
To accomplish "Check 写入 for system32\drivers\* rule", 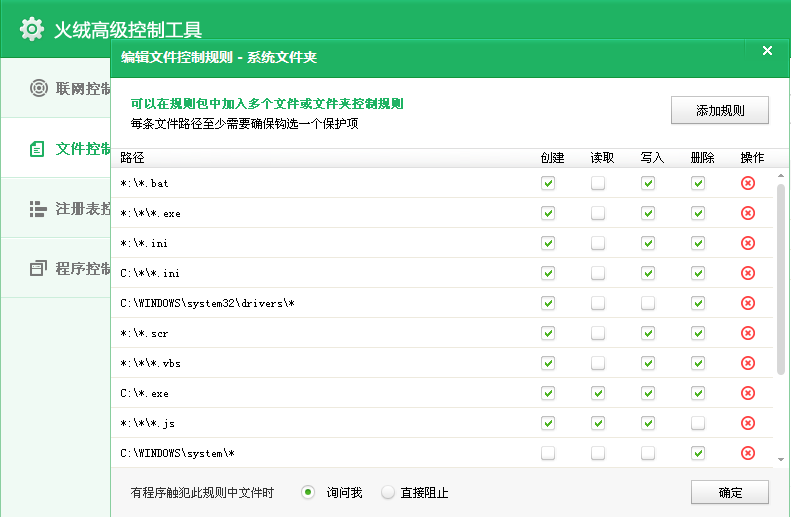I will coord(648,303).
